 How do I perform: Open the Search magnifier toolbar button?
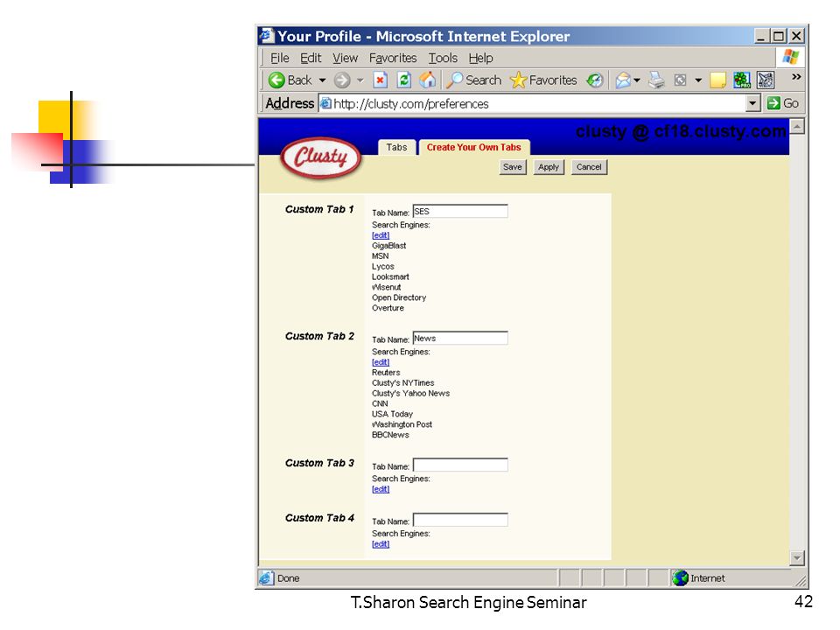point(474,80)
